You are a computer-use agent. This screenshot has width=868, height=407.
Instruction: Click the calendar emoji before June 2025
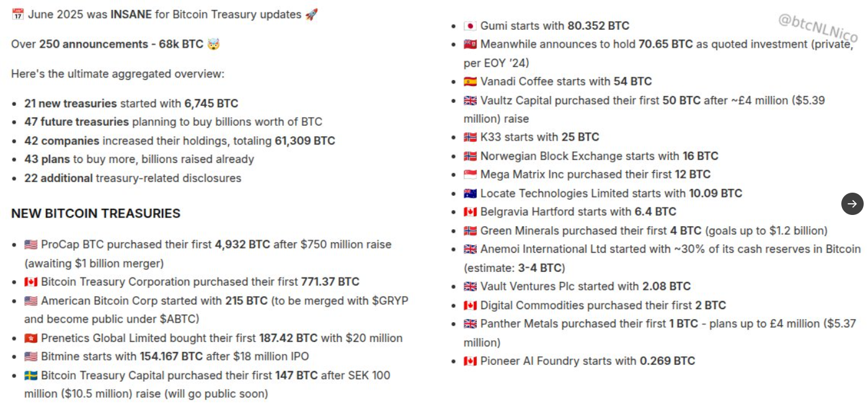click(x=17, y=14)
